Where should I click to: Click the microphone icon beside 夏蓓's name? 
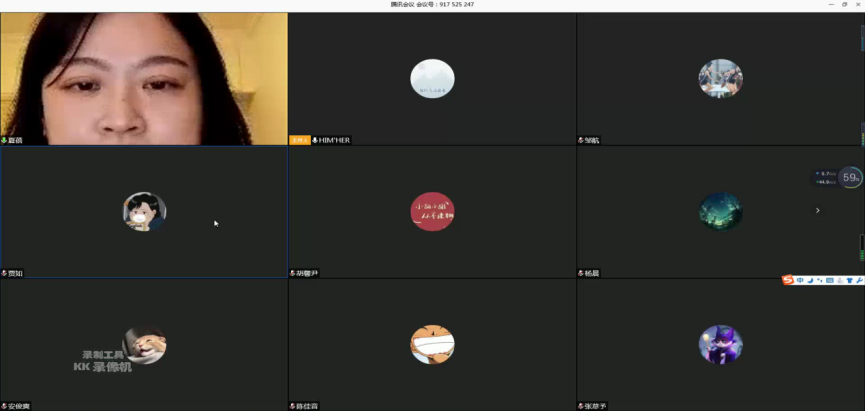click(x=5, y=140)
